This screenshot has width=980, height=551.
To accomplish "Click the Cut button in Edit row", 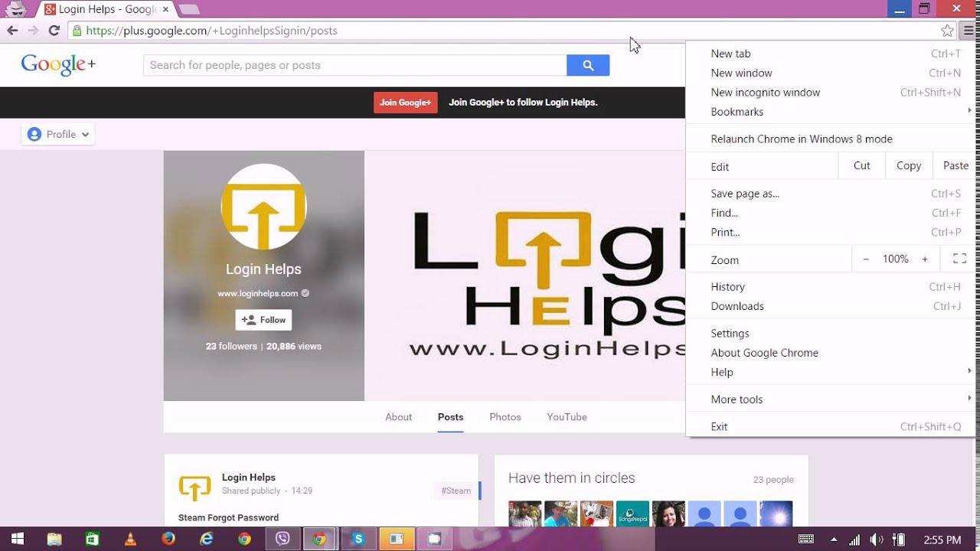I will 862,166.
